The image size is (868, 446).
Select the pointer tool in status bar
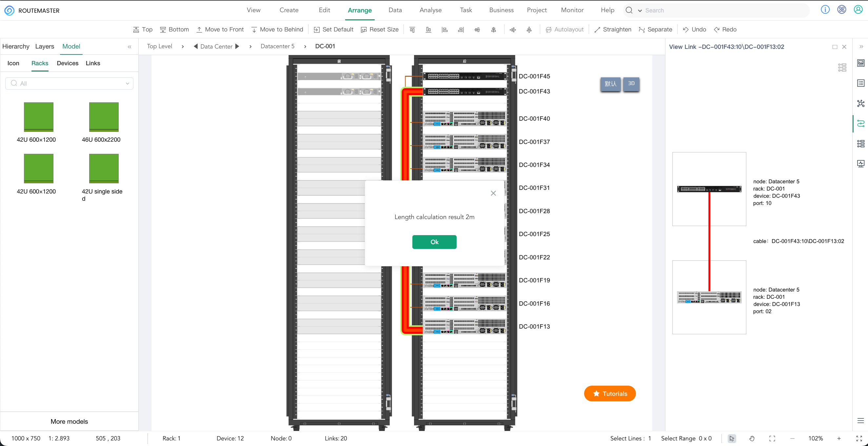point(732,438)
